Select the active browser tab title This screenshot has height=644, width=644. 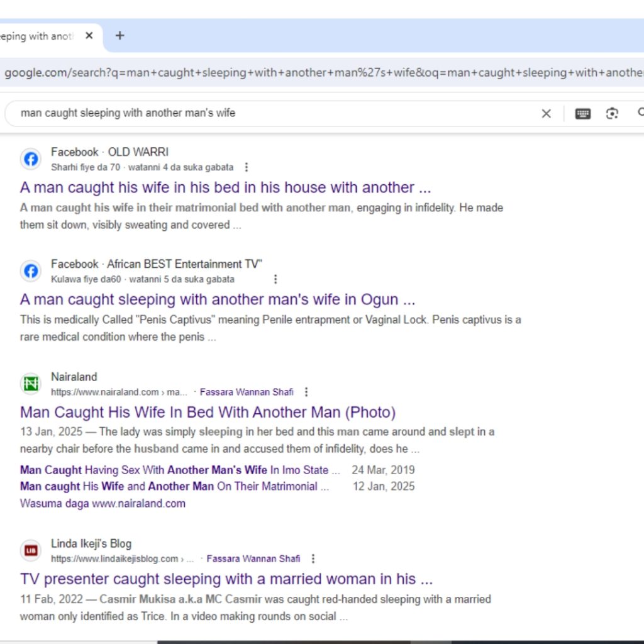(x=36, y=36)
